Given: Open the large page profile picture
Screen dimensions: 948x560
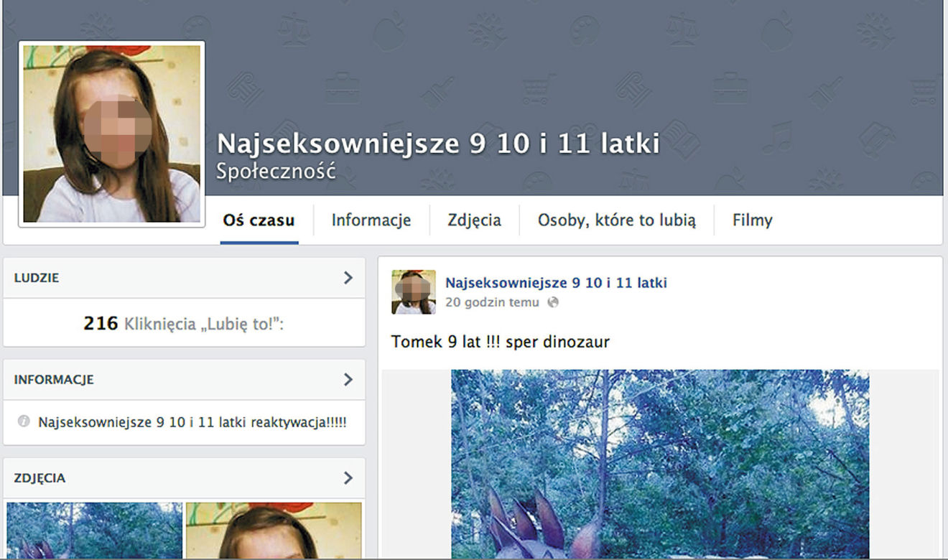Looking at the screenshot, I should click(x=112, y=134).
